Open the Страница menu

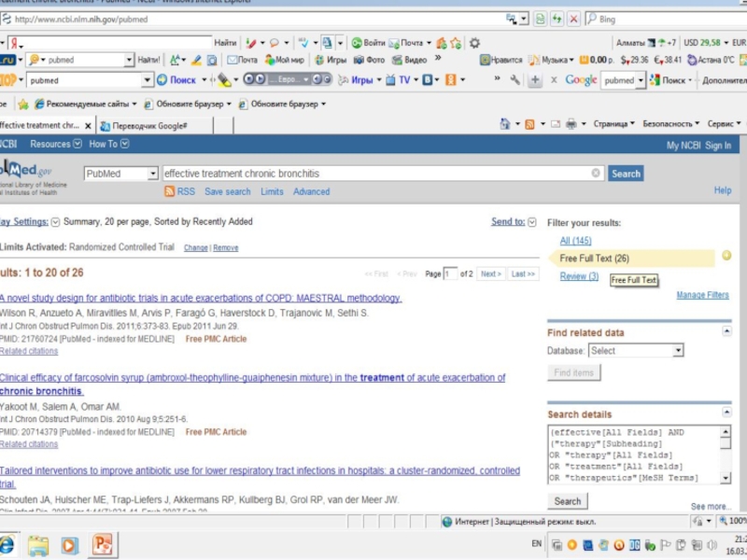[x=613, y=124]
